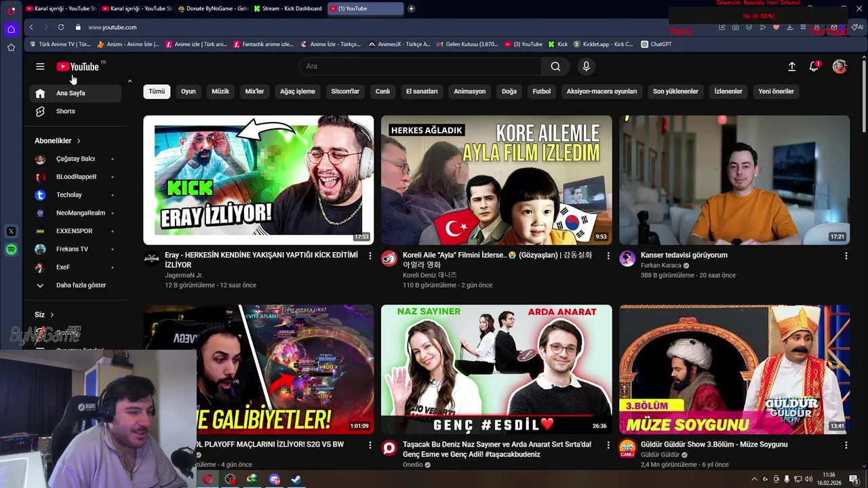Select the Futbol filter chip

pos(542,91)
